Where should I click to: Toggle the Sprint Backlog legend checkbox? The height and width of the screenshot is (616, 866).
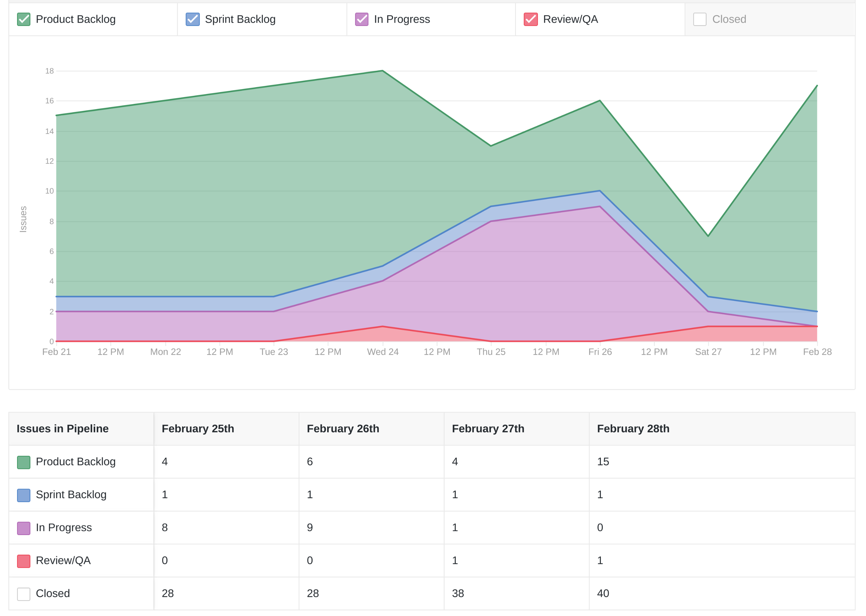(x=193, y=19)
